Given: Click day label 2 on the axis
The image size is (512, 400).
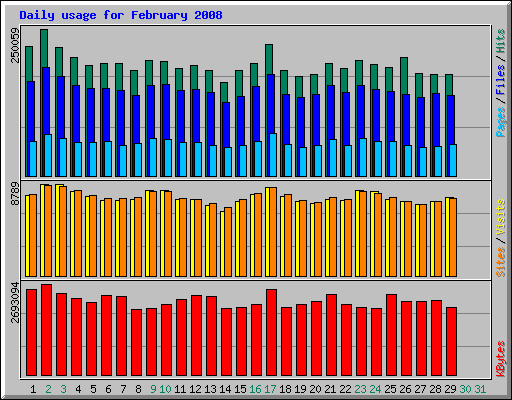Looking at the screenshot, I should [x=48, y=389].
